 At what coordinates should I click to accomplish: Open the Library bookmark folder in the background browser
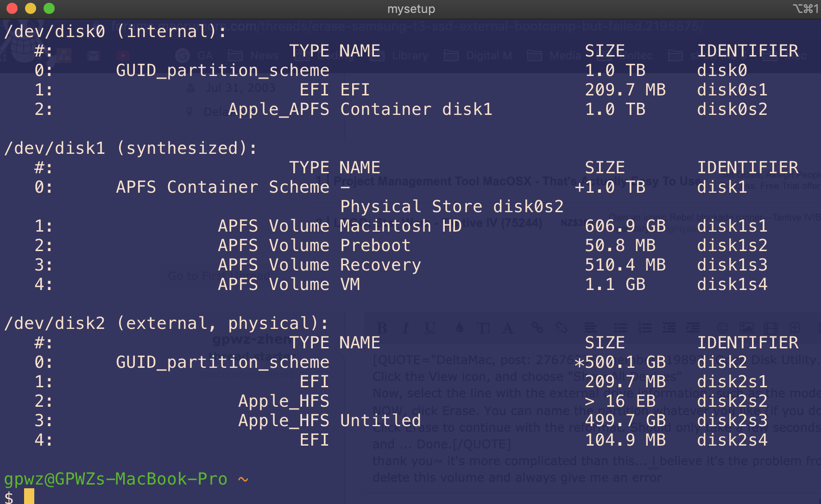point(399,56)
